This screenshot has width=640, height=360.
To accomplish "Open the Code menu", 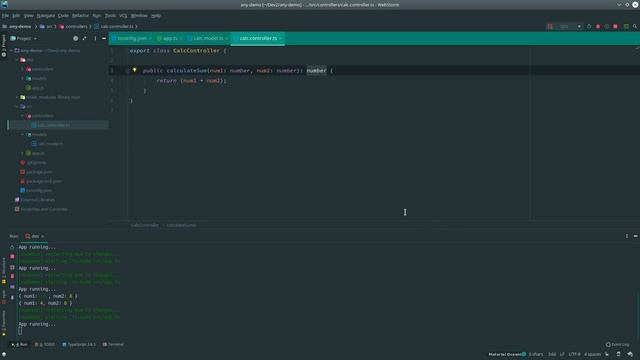I will point(63,16).
